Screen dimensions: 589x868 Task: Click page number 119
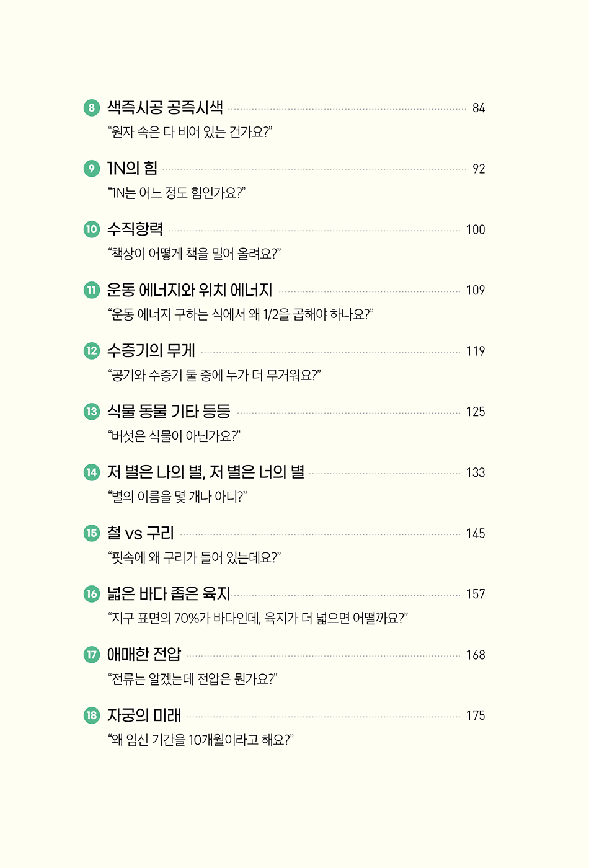[x=476, y=352]
